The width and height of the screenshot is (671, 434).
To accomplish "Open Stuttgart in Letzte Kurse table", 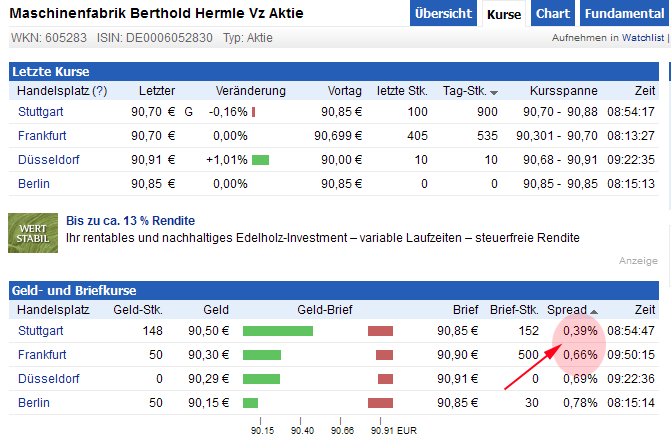I will tap(41, 112).
